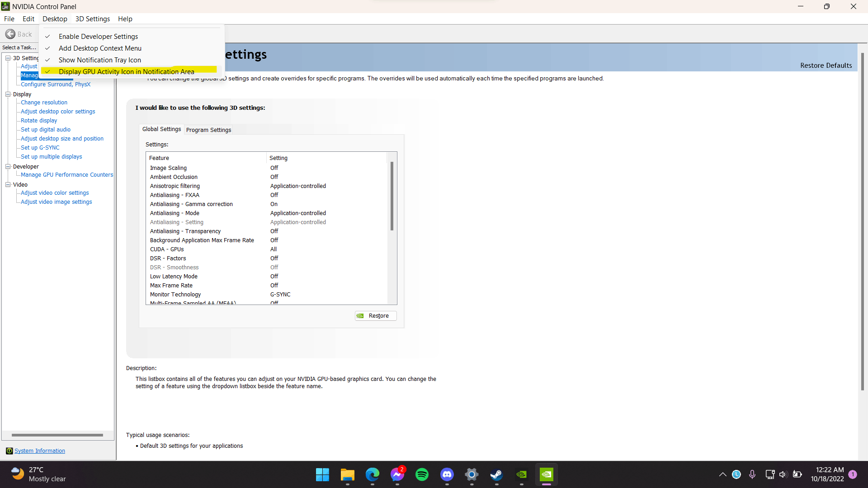This screenshot has width=868, height=488.
Task: Toggle Add Desktop Context Menu option
Action: click(x=100, y=48)
